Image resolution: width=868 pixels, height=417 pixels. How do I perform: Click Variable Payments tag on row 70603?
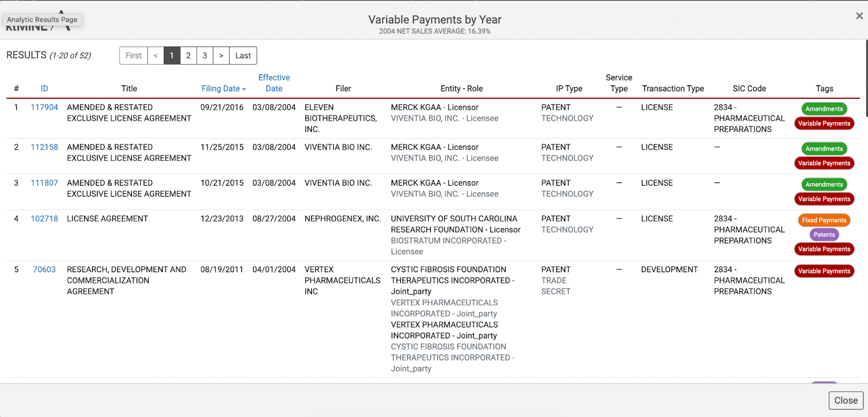pyautogui.click(x=824, y=271)
